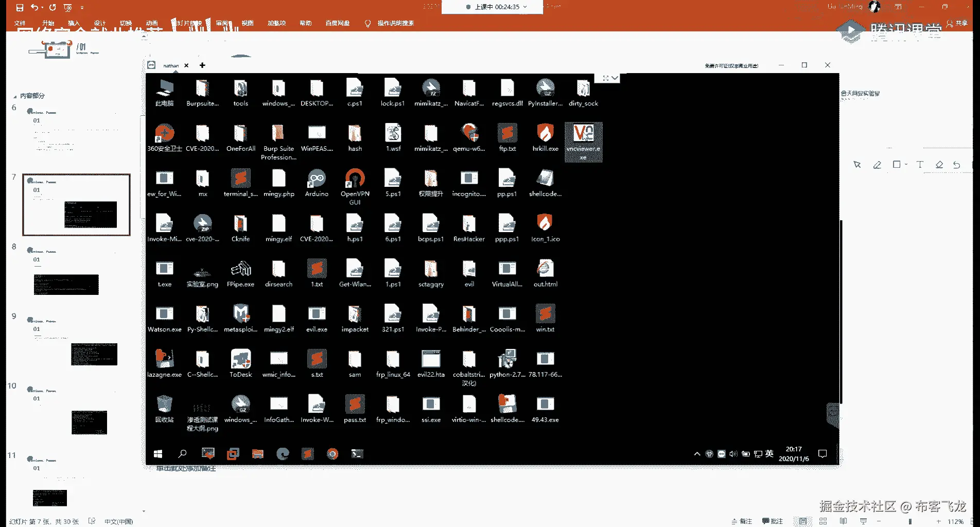Open the 文件 menu
980x527 pixels.
coord(20,23)
